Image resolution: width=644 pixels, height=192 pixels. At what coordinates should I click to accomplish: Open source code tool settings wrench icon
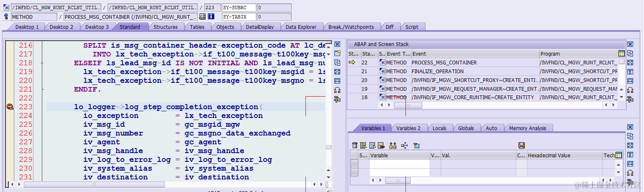(x=337, y=99)
